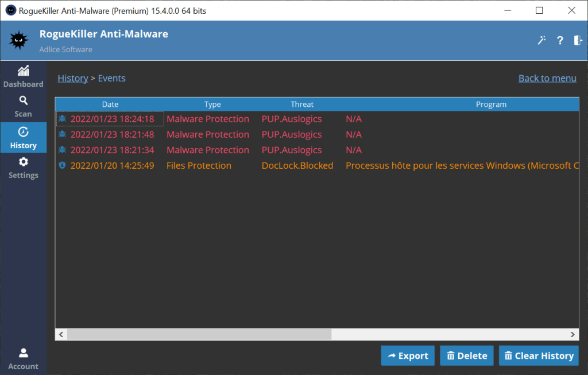Open the Settings sidebar section
The image size is (588, 375).
tap(23, 168)
